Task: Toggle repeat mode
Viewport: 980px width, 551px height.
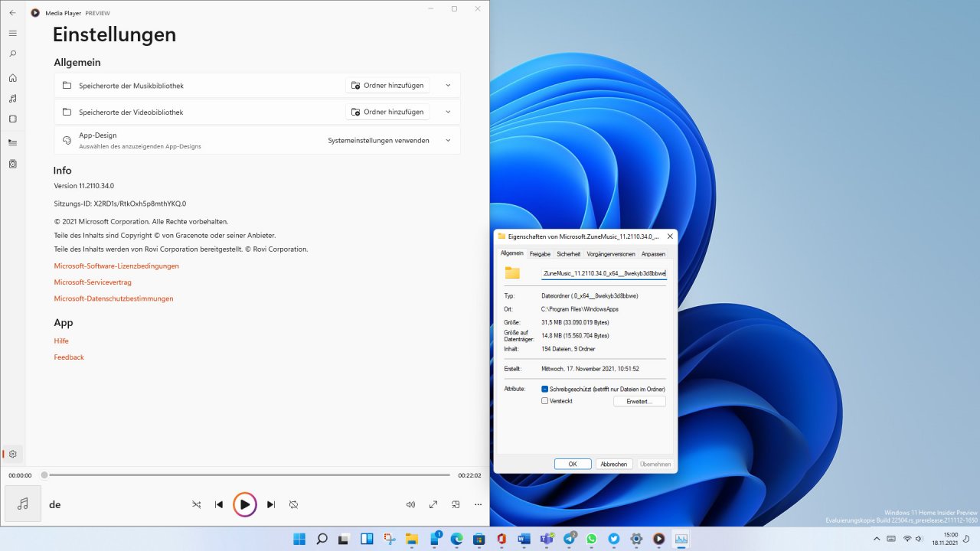Action: click(x=293, y=504)
